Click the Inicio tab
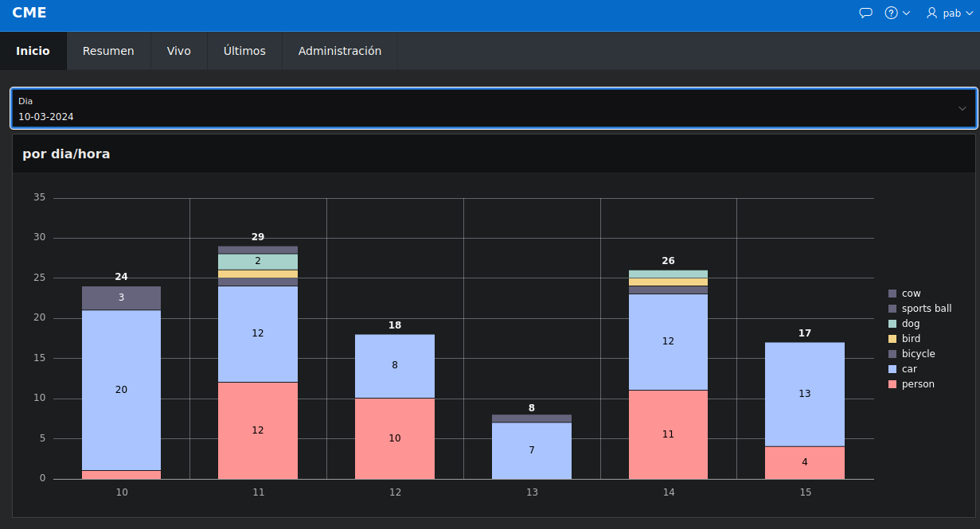This screenshot has height=529, width=980. (x=33, y=50)
